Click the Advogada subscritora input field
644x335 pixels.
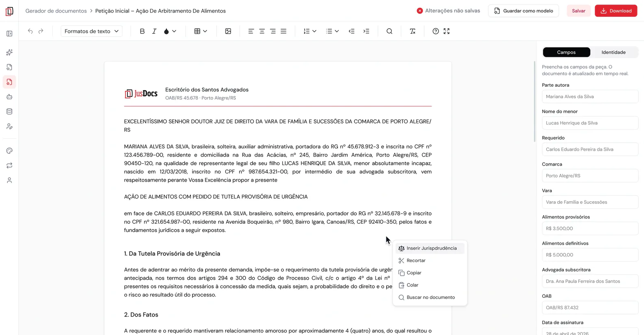click(590, 281)
